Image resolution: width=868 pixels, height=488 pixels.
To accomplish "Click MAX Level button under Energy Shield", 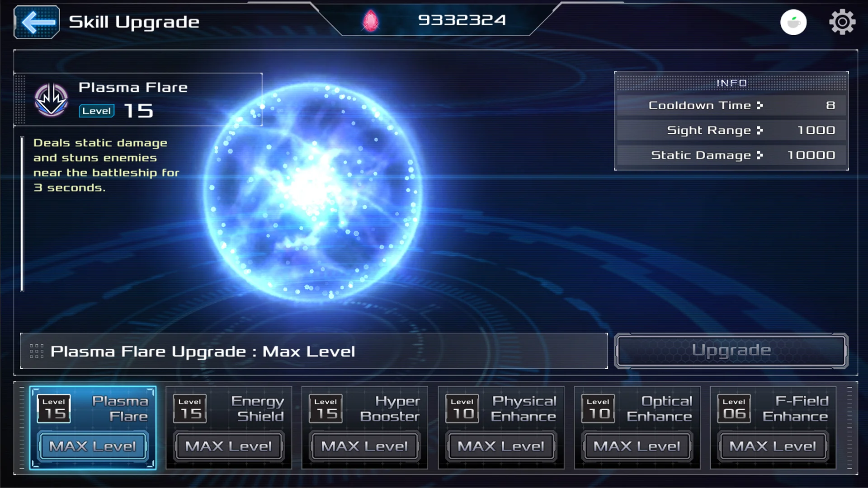I will [x=229, y=446].
